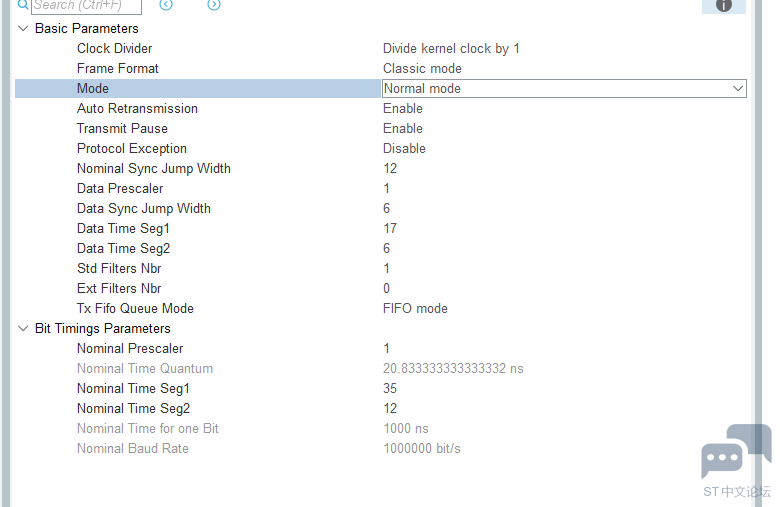Open the info icon button
This screenshot has height=507, width=780.
coord(723,5)
